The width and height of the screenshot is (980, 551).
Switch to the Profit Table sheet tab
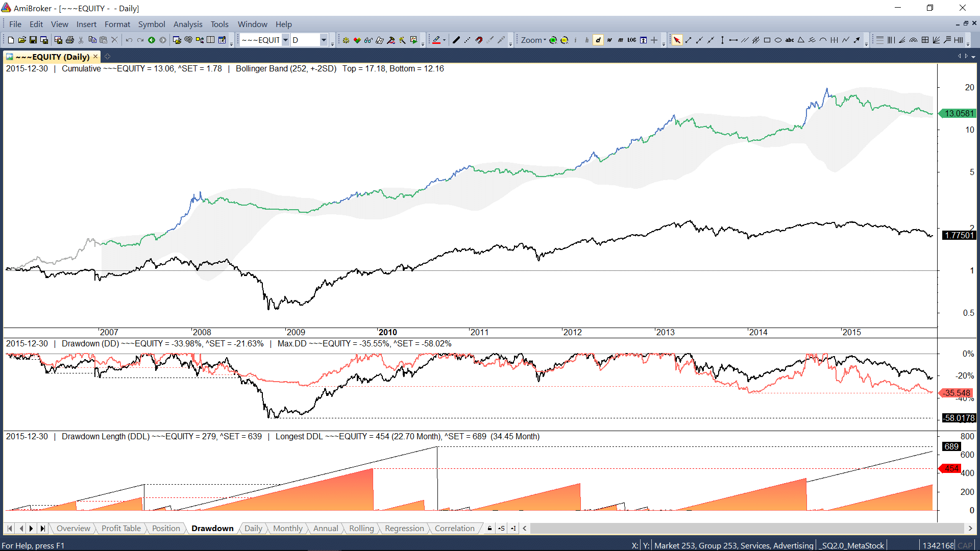tap(121, 528)
